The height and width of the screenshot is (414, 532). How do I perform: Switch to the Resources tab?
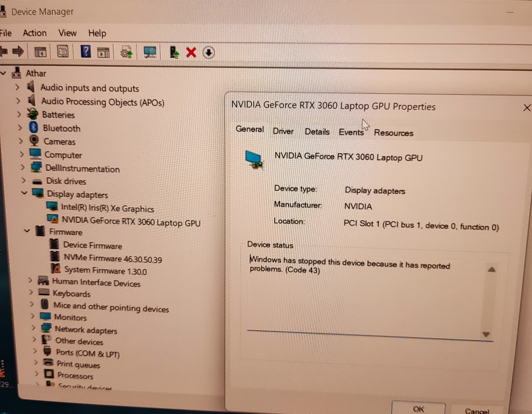coord(394,133)
